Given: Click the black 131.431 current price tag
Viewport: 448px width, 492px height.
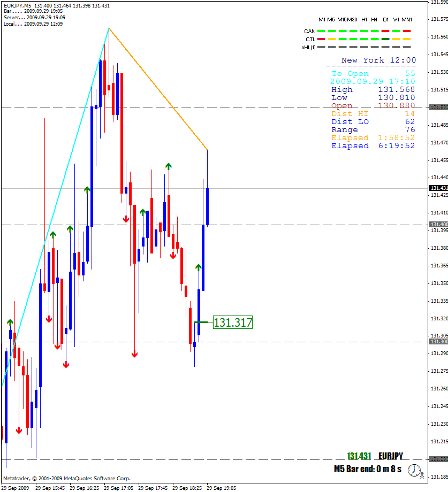Looking at the screenshot, I should tap(438, 188).
